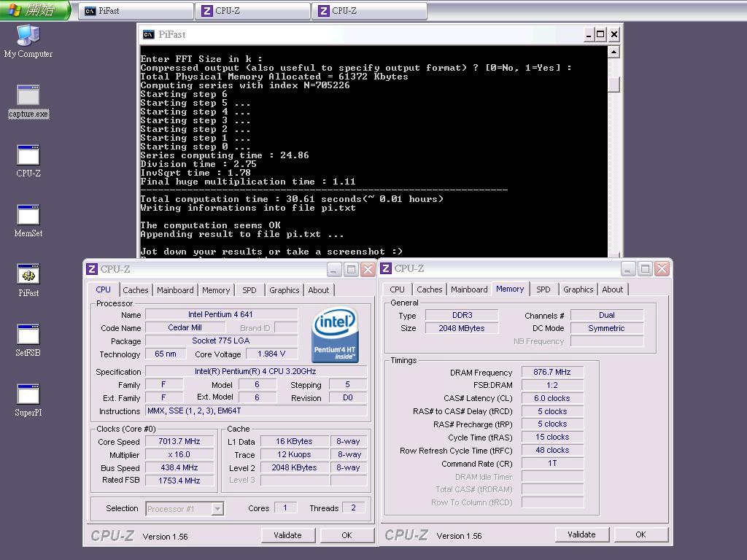Minimize the right CPU-Z window
Viewport: 747px width, 560px height.
628,269
